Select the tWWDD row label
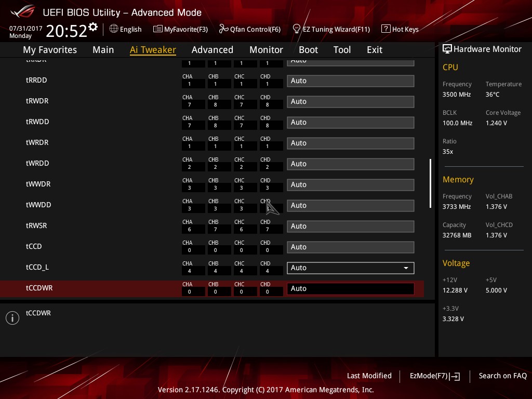532x399 pixels. (x=38, y=205)
